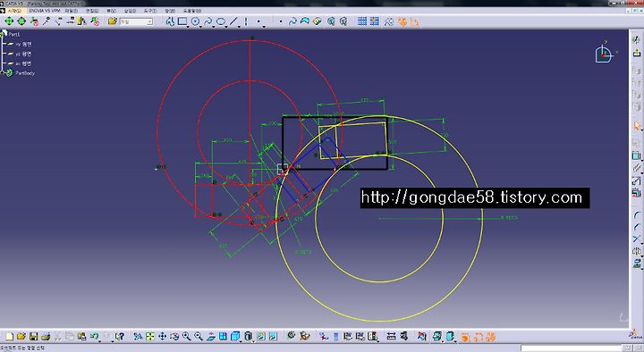Click the Select arrow tool
The image size is (644, 352).
(x=636, y=126)
